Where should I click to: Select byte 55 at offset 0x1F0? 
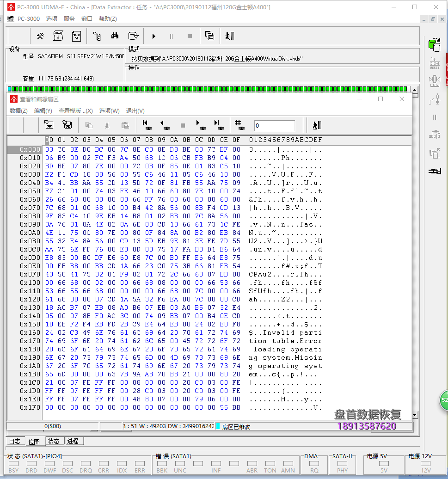click(224, 407)
